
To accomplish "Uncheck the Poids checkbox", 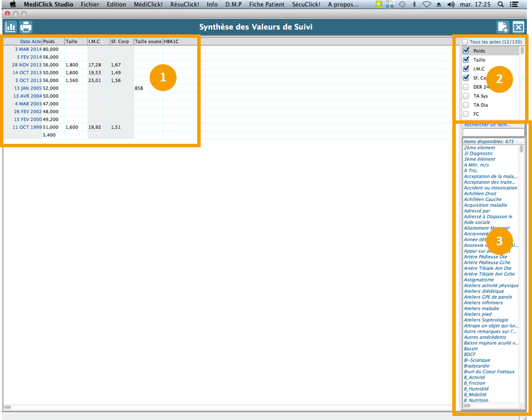I will click(x=465, y=51).
